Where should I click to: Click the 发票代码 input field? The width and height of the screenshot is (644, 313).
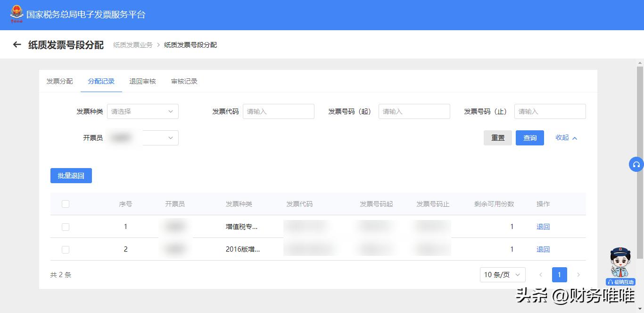[278, 111]
